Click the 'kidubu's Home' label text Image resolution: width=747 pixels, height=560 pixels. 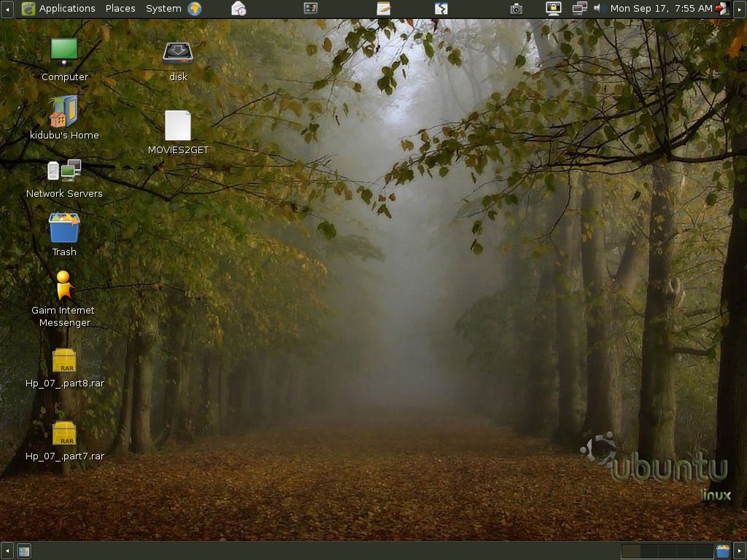(64, 135)
